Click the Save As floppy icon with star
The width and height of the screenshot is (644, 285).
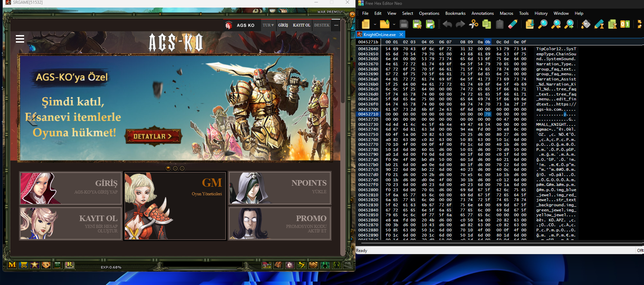pyautogui.click(x=417, y=24)
